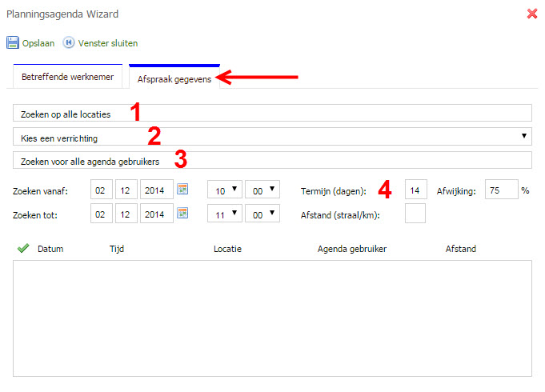Click the Venster sluiten icon
Image resolution: width=545 pixels, height=392 pixels.
pyautogui.click(x=69, y=42)
